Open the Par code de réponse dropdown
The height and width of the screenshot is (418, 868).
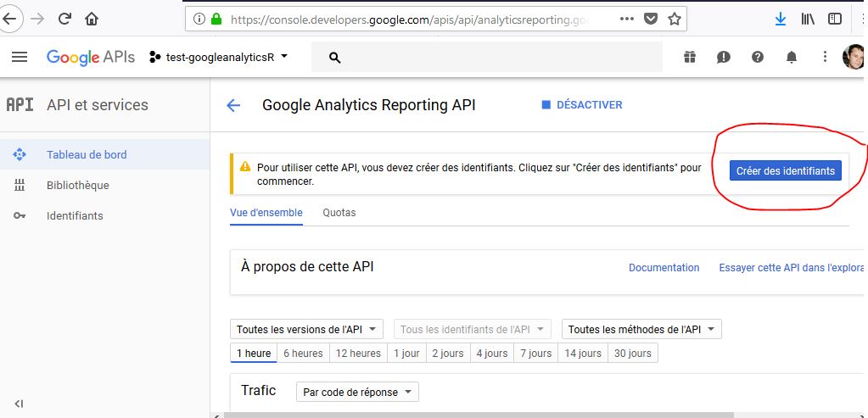pyautogui.click(x=357, y=392)
